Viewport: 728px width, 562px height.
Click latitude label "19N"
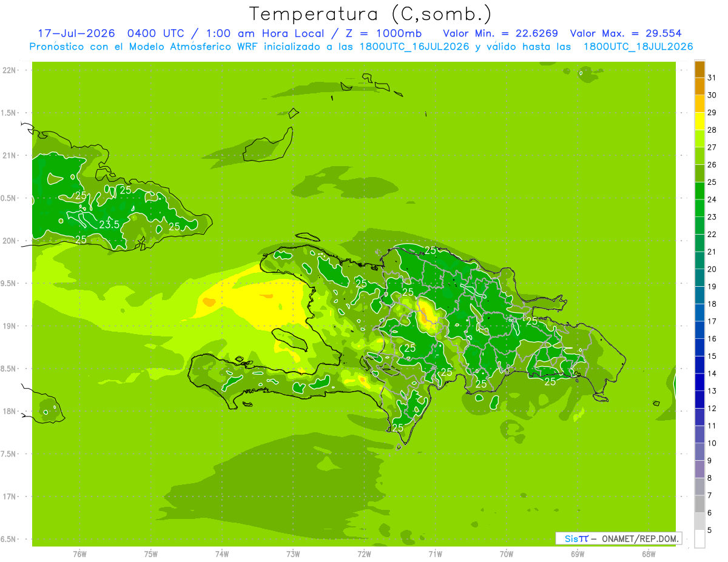[8, 326]
